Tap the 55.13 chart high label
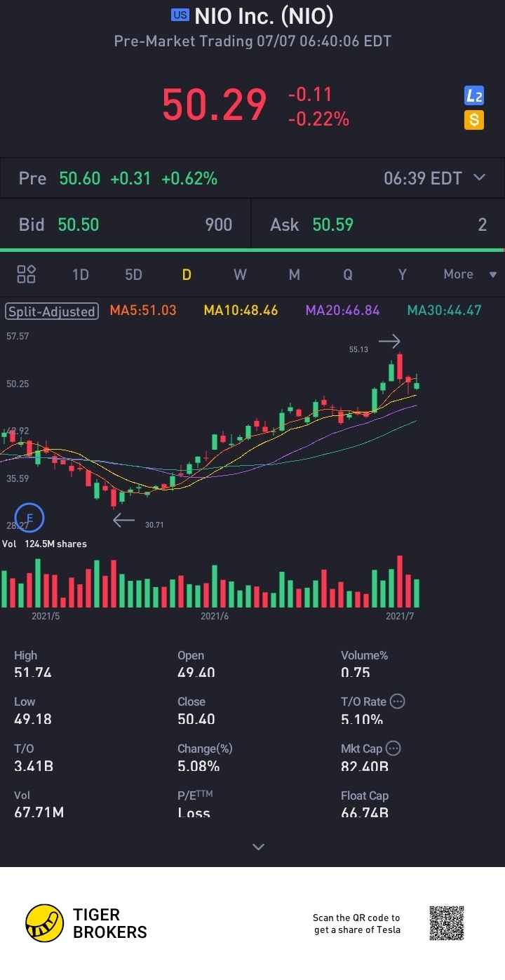This screenshot has width=505, height=980. coord(358,349)
